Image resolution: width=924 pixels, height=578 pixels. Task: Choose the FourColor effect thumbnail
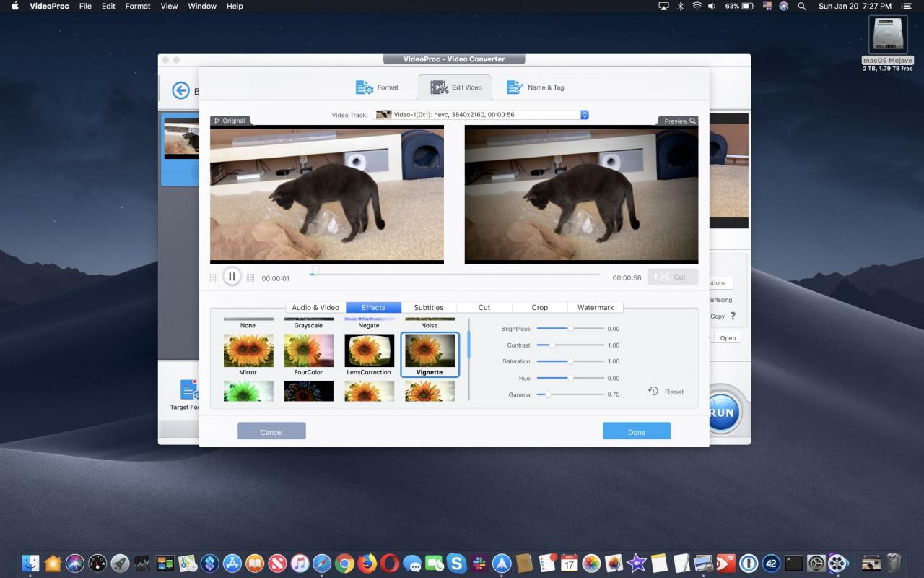tap(309, 350)
